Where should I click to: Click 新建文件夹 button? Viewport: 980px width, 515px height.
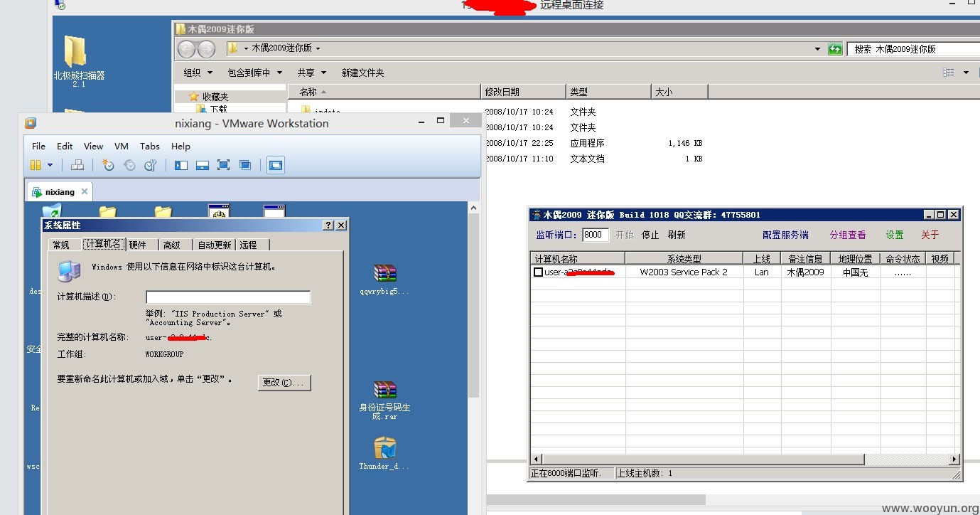click(x=362, y=73)
